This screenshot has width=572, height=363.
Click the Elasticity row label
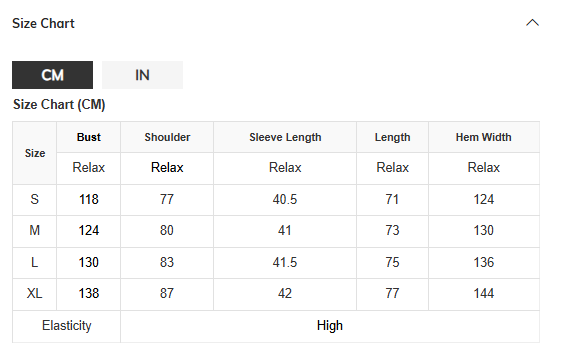click(67, 326)
